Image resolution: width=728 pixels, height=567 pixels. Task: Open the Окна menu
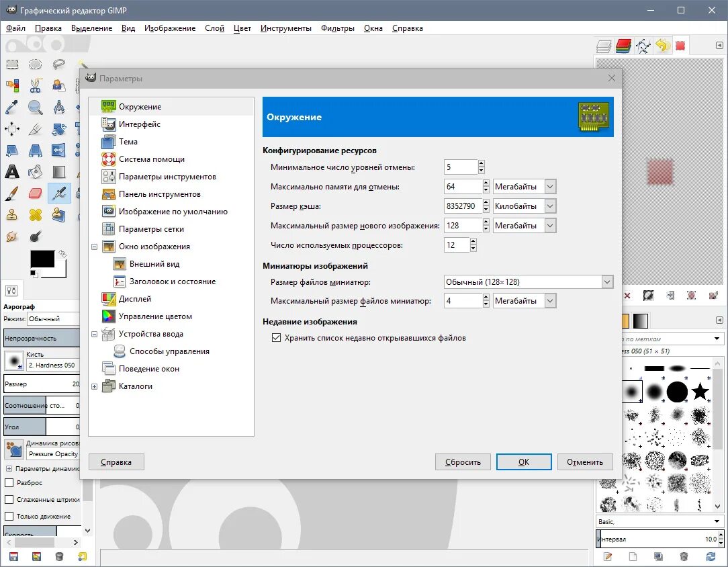(373, 28)
